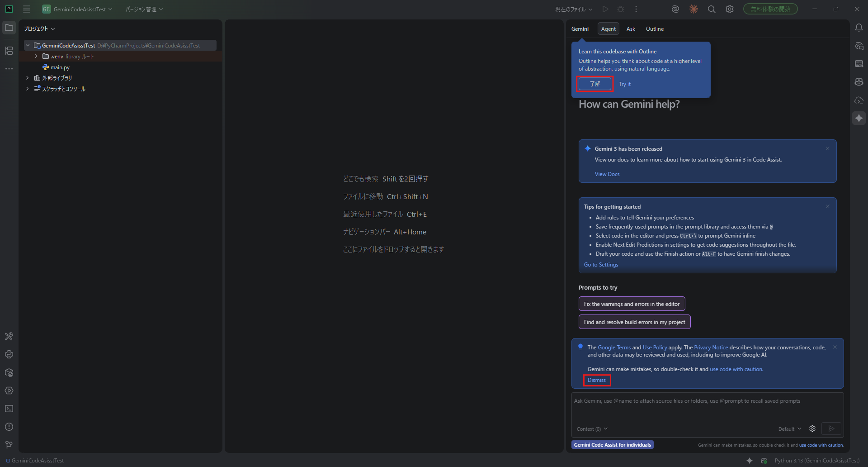This screenshot has height=467, width=868.
Task: Switch to the Outline tab
Action: click(x=655, y=29)
